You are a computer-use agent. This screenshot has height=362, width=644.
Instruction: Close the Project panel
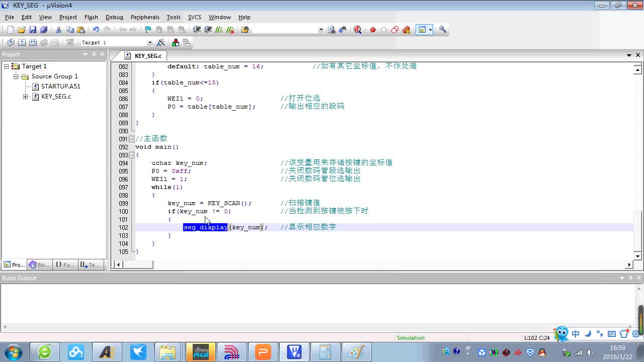pos(102,54)
